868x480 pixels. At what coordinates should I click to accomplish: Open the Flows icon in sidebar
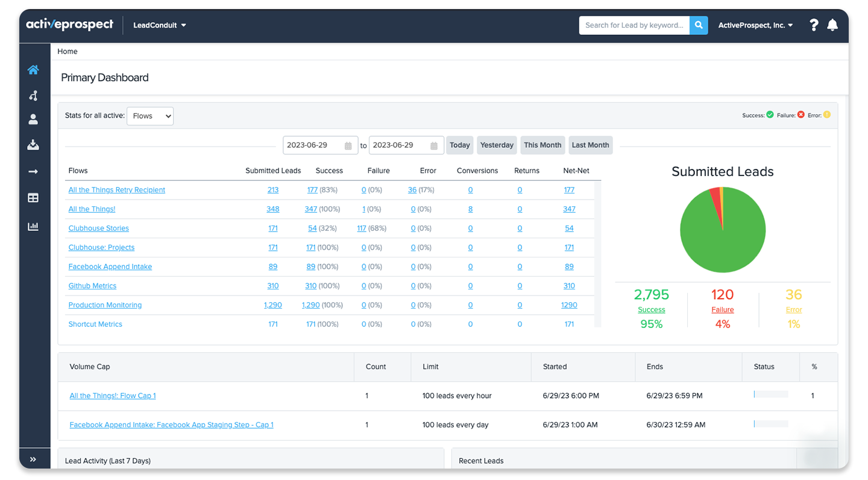tap(33, 95)
